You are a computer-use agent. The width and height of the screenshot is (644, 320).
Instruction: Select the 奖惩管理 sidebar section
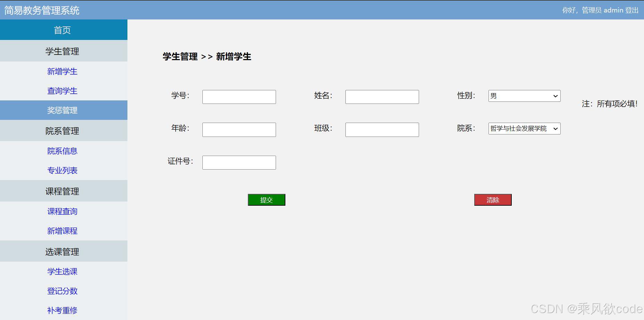pyautogui.click(x=63, y=110)
